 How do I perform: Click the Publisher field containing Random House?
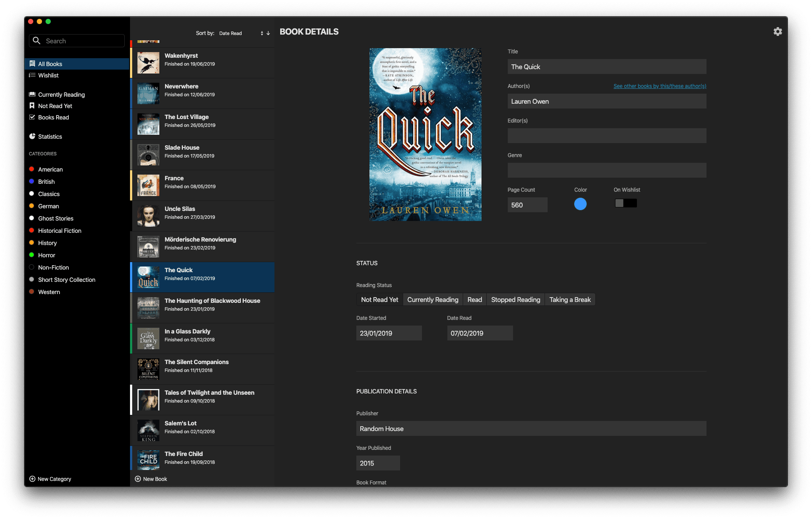pos(531,428)
